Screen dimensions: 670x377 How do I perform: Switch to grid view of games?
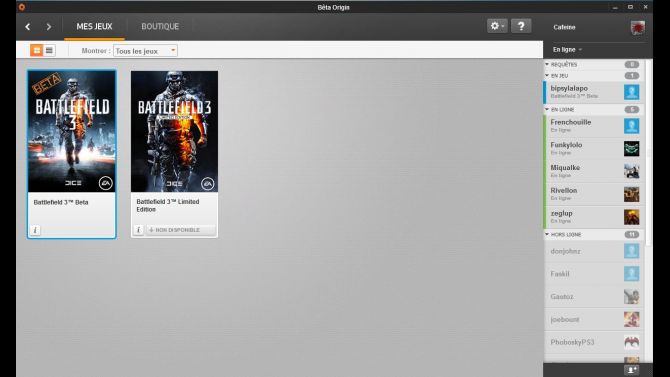[37, 50]
